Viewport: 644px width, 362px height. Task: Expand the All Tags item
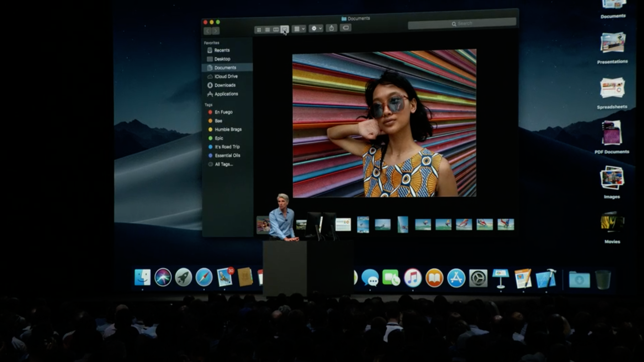[x=224, y=164]
